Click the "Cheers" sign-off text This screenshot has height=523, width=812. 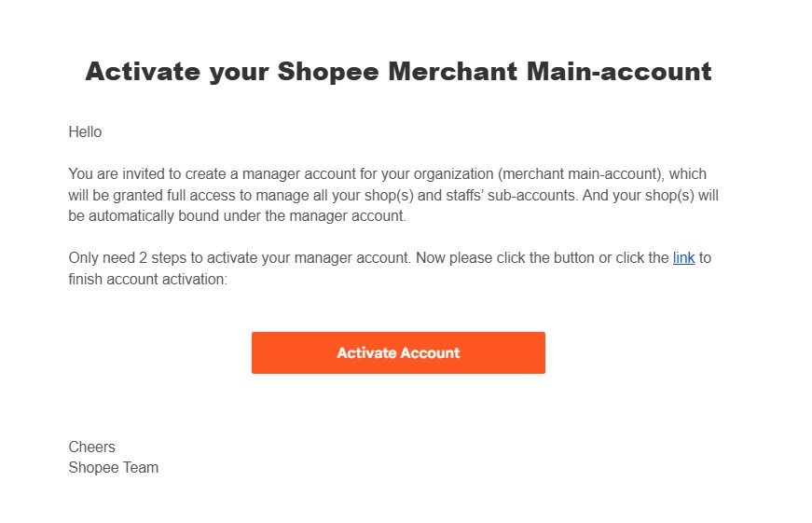point(92,447)
